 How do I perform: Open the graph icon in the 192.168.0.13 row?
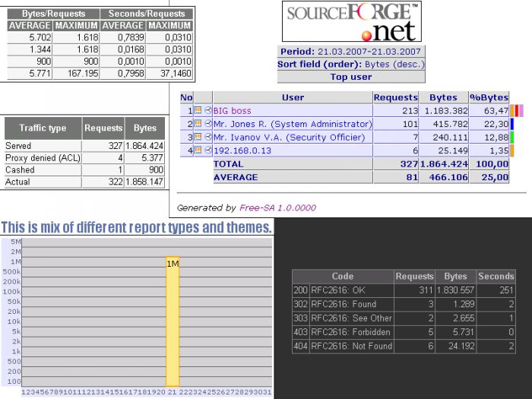pos(198,150)
